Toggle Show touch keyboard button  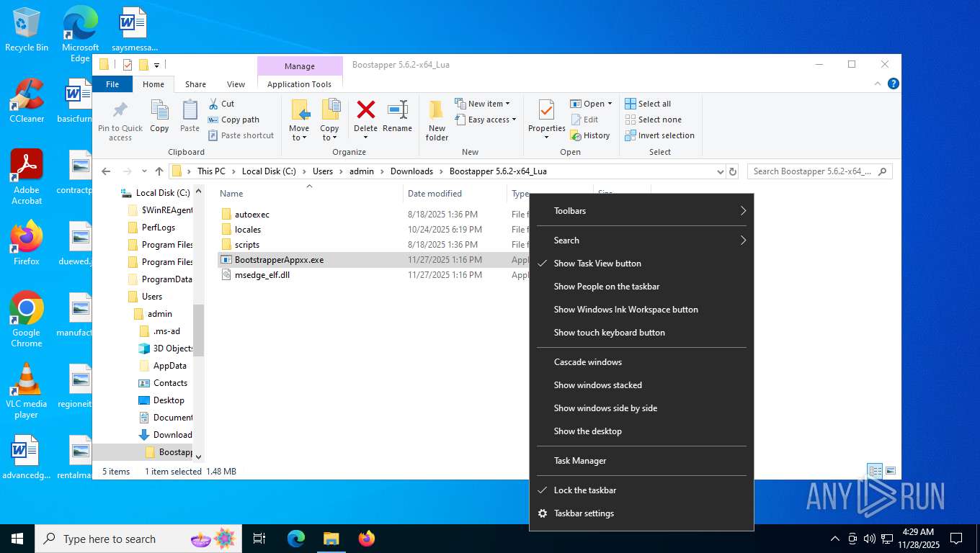[641, 333]
